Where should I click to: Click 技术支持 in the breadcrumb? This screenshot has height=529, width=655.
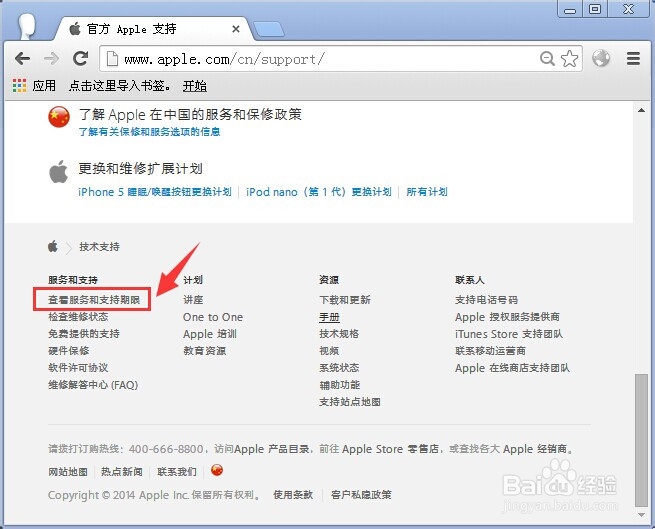(x=99, y=247)
